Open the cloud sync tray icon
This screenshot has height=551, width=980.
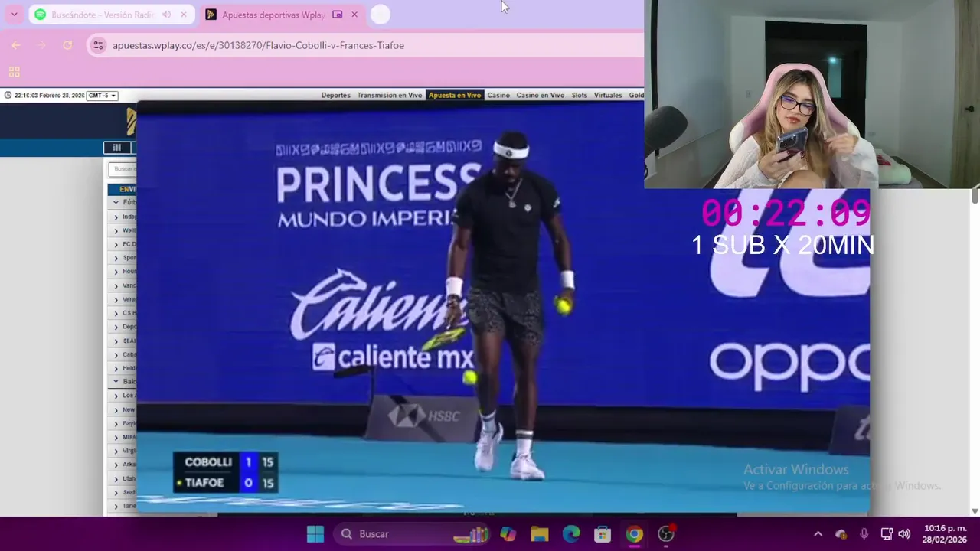point(841,534)
